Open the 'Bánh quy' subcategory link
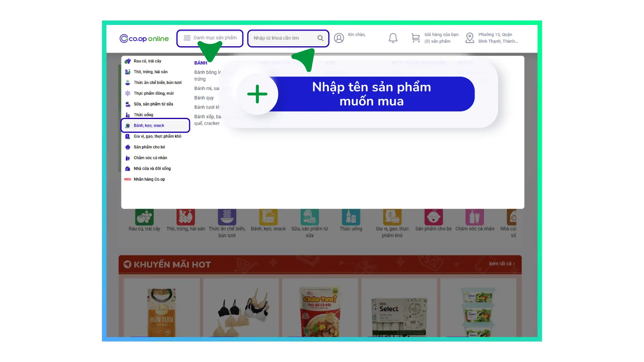Viewport: 644px width, 362px height. (x=204, y=98)
